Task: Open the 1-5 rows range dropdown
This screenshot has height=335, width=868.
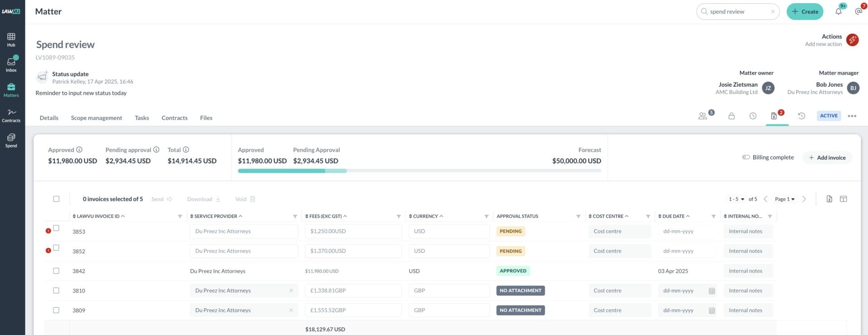Action: point(736,199)
